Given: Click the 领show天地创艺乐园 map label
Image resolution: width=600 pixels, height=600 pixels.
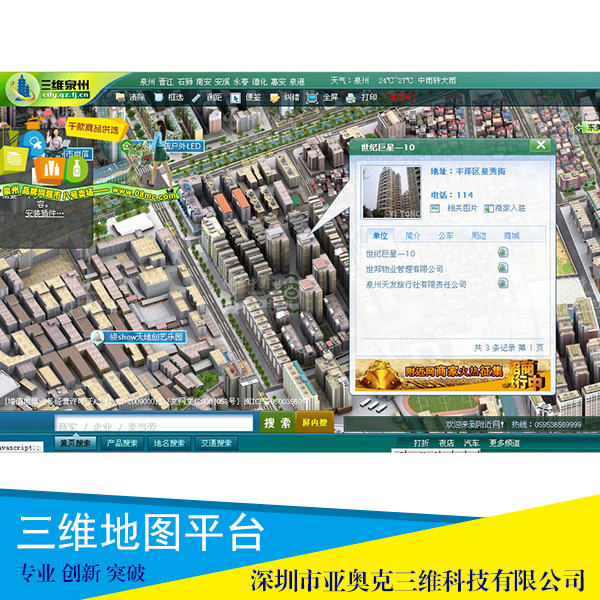Looking at the screenshot, I should coord(145,337).
